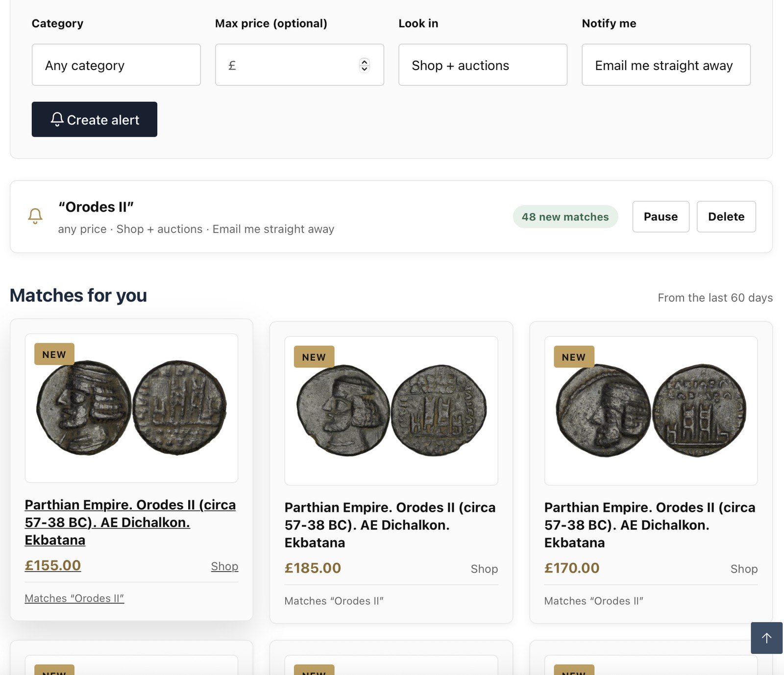Click the "Orodes II" alert title
This screenshot has width=784, height=675.
tap(96, 207)
